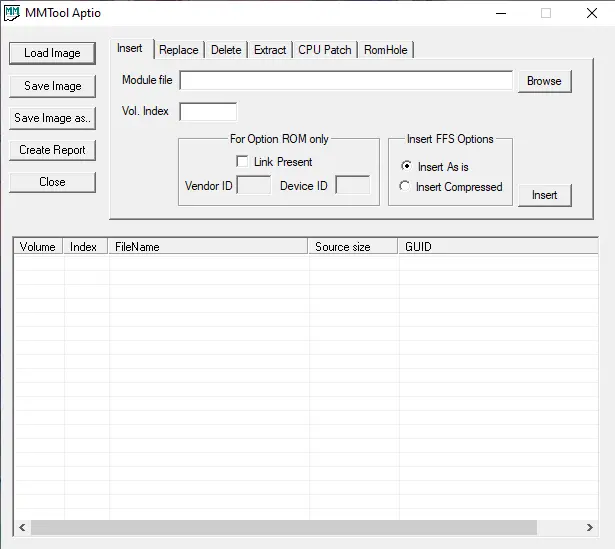
Task: Switch to the Replace tab
Action: point(179,50)
